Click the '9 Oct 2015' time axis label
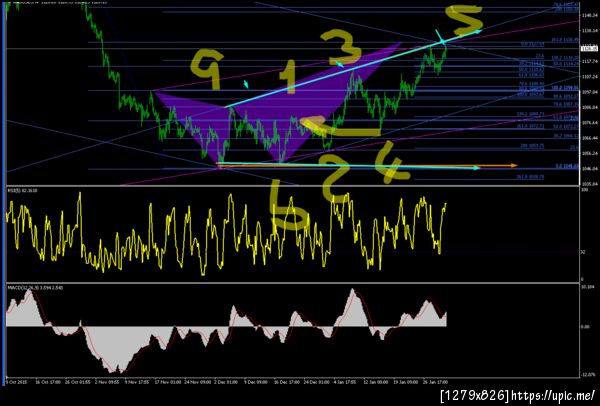The width and height of the screenshot is (600, 406). (x=17, y=382)
